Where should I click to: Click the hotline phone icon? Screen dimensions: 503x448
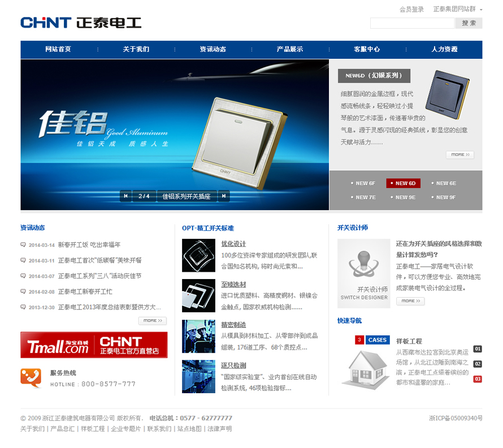coord(31,378)
